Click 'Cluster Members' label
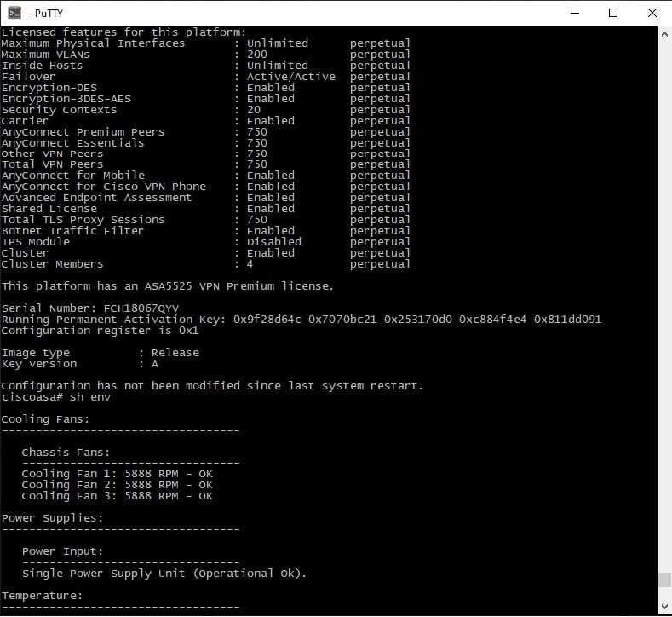 click(52, 264)
